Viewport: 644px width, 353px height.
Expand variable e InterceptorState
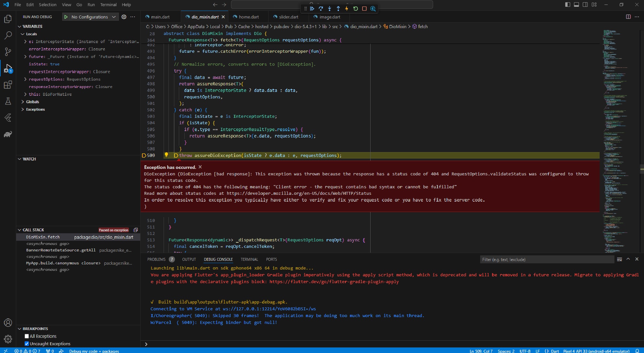[x=25, y=41]
